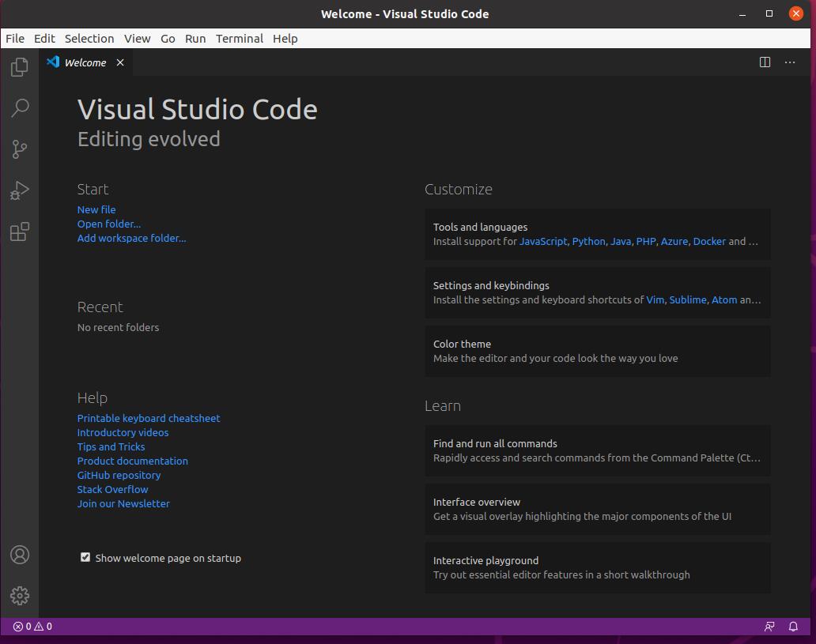This screenshot has width=816, height=644.
Task: Install Vim keybindings link
Action: click(x=655, y=299)
